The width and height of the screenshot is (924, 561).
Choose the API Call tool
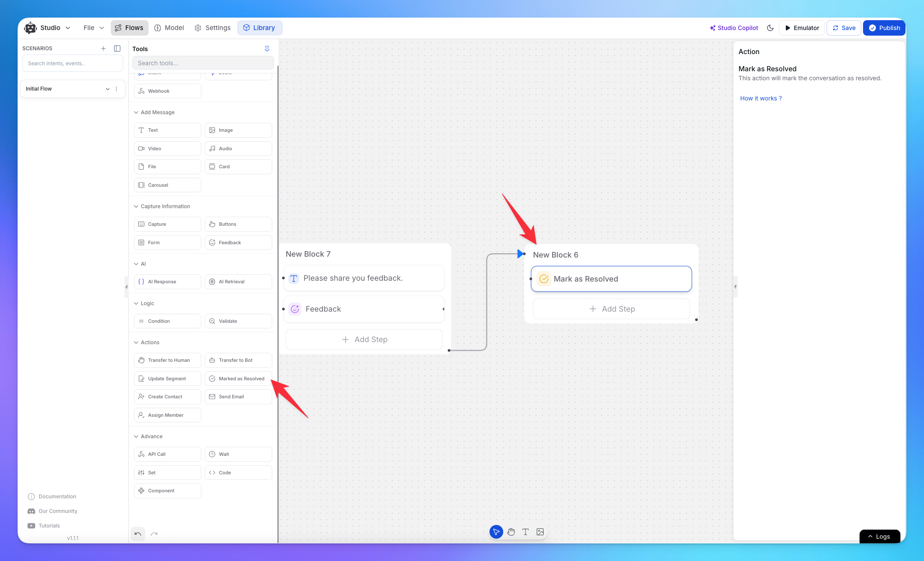pyautogui.click(x=167, y=454)
